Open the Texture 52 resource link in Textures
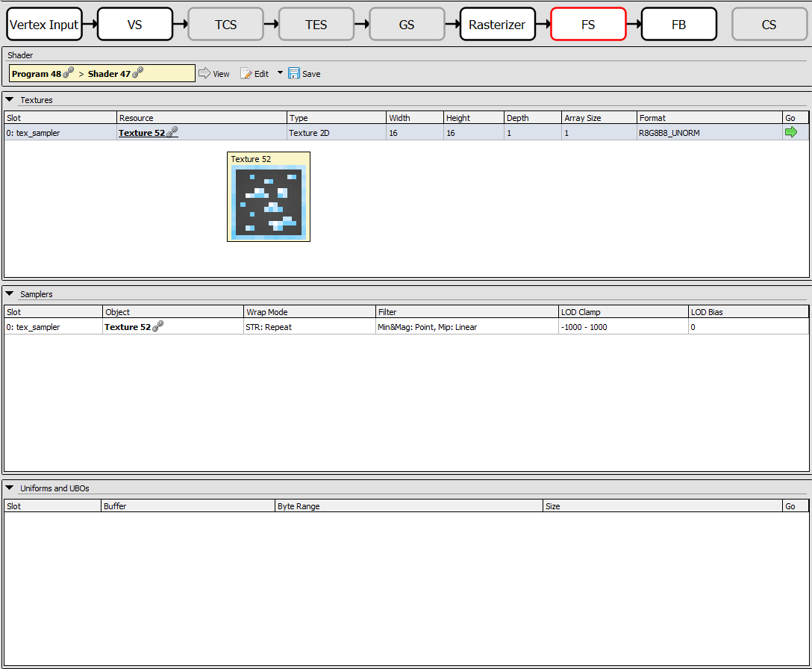Image resolution: width=812 pixels, height=669 pixels. click(141, 133)
